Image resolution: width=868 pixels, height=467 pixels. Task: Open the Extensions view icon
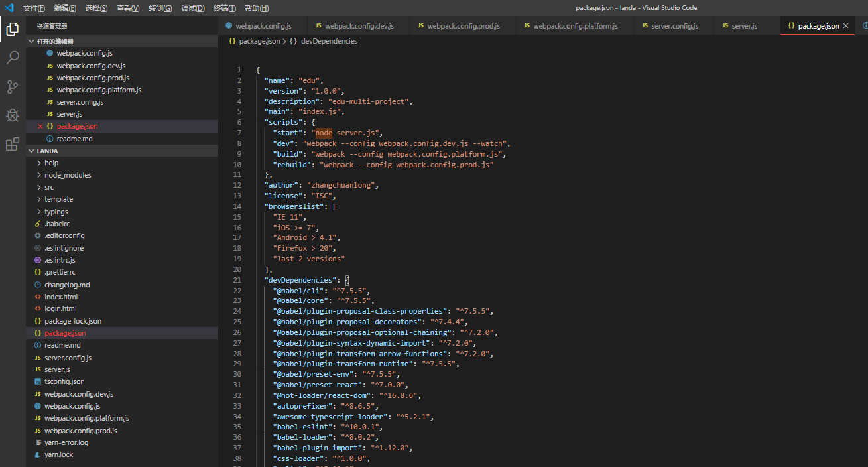coord(12,144)
